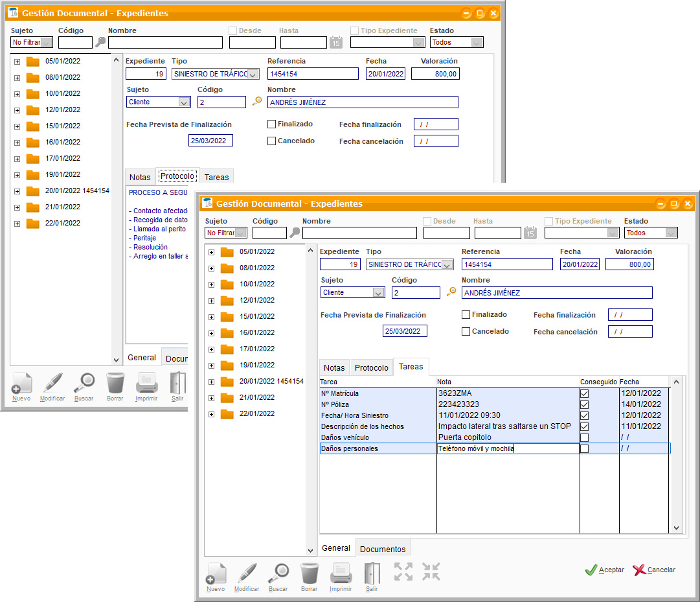Switch to Protocolo tab in front window

point(372,367)
